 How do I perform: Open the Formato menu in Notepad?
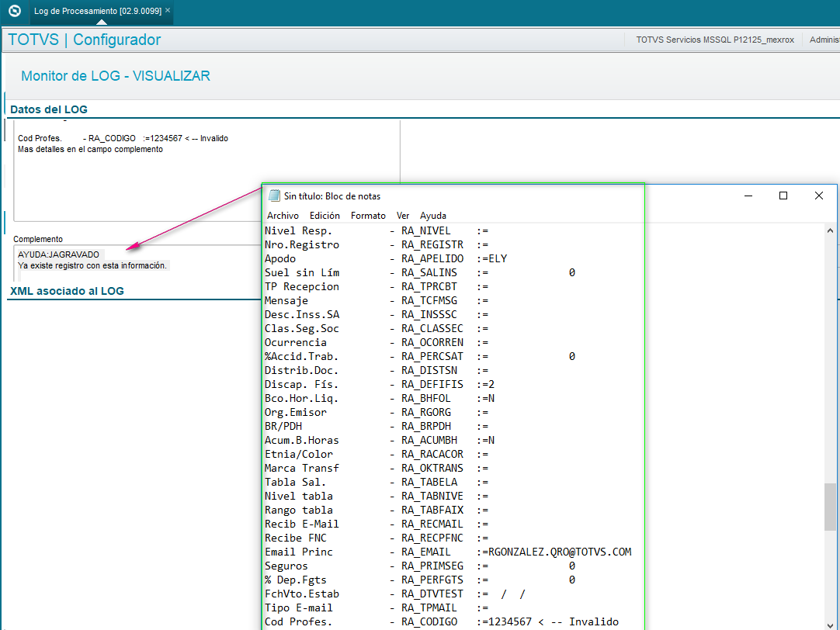(368, 216)
